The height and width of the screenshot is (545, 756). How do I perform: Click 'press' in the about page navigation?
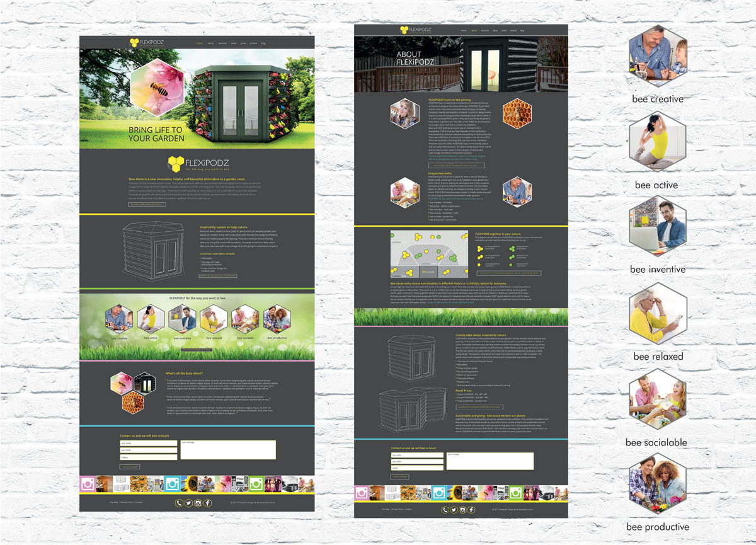click(504, 31)
